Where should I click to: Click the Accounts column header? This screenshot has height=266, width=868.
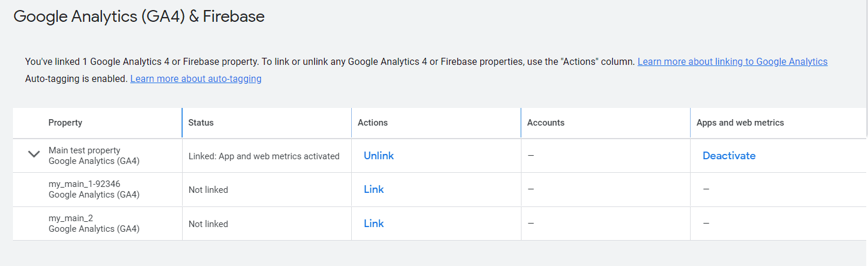click(x=546, y=123)
